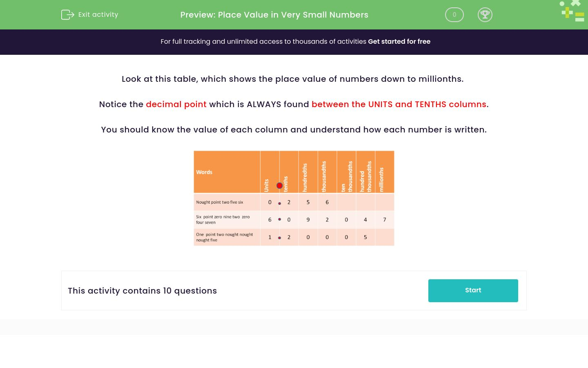
Task: Select the EdPlace logo in top right
Action: (572, 11)
